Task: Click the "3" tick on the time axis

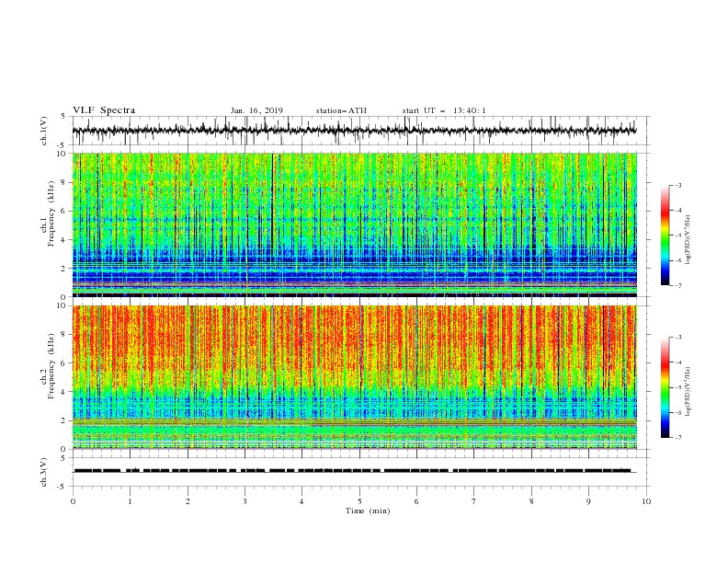Action: (245, 501)
